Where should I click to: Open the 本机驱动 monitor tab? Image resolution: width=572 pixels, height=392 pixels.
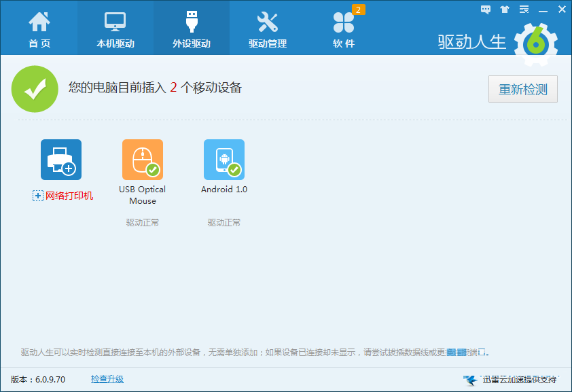(x=115, y=22)
